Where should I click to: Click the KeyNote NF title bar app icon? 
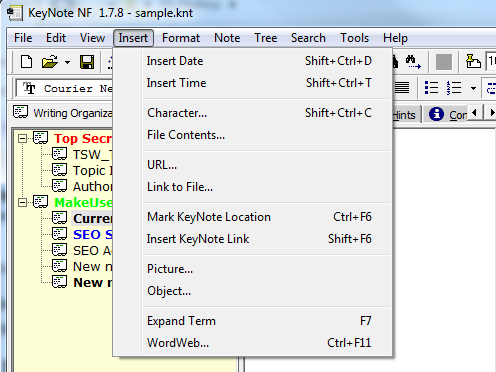[15, 13]
